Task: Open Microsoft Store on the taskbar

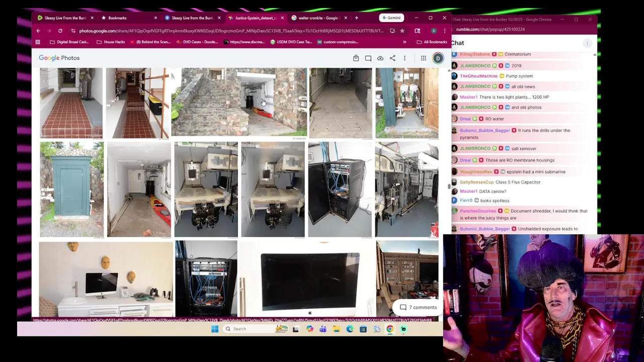Action: click(x=363, y=329)
